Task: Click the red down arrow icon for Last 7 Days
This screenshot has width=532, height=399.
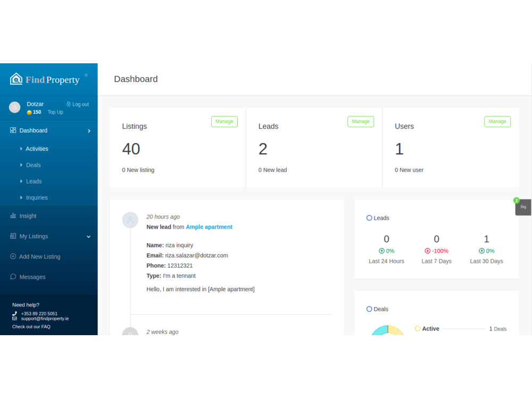Action: click(x=428, y=251)
